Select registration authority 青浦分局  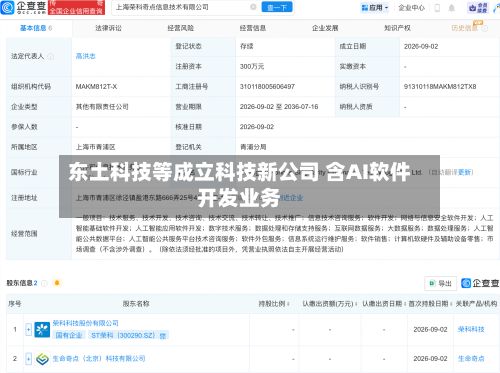(253, 147)
